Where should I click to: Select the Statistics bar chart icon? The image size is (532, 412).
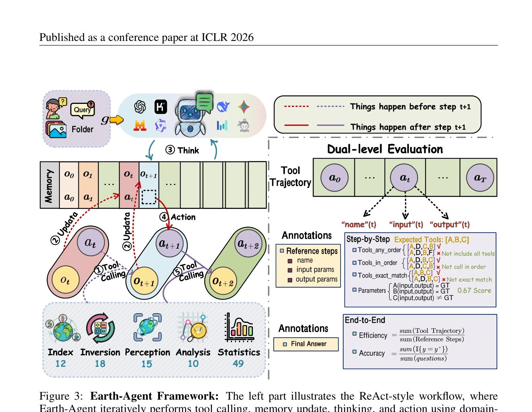(x=239, y=327)
